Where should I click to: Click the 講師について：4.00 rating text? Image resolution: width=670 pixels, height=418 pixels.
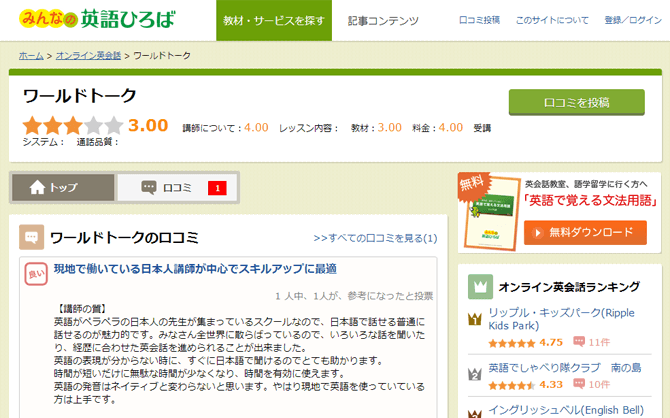pos(225,127)
